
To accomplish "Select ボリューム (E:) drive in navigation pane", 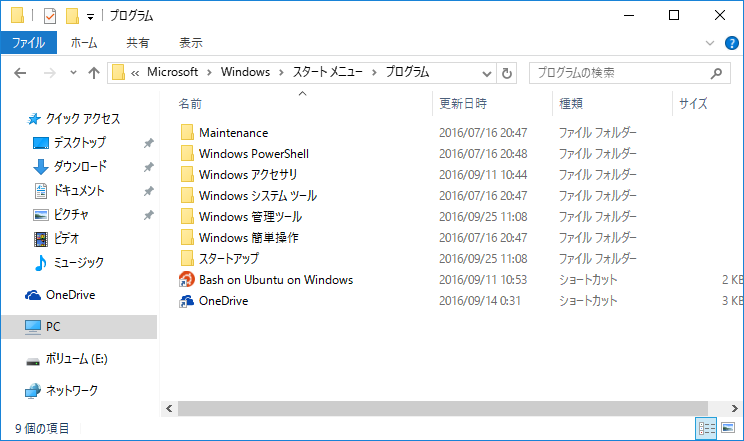I will click(76, 359).
